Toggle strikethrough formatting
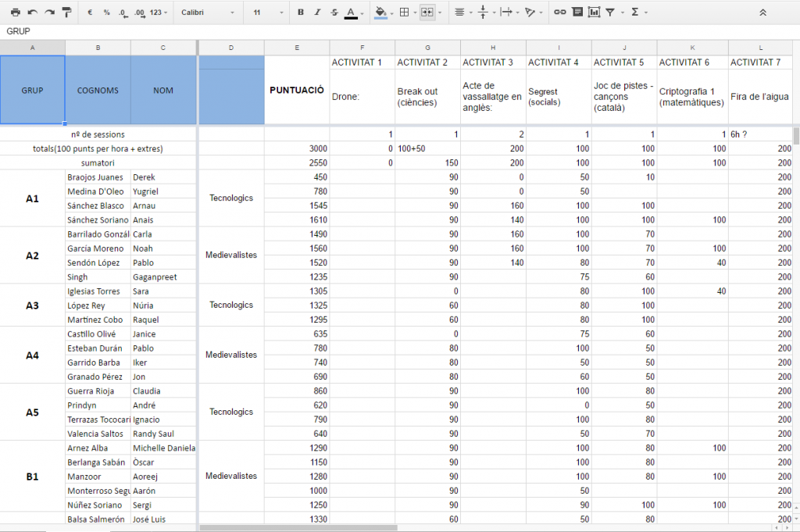The width and height of the screenshot is (800, 532). [334, 12]
